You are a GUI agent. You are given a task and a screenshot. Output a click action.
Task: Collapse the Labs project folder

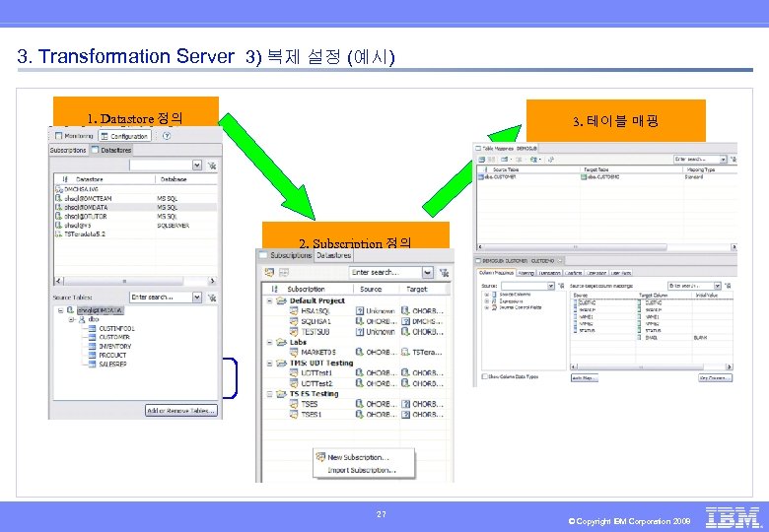pyautogui.click(x=269, y=342)
